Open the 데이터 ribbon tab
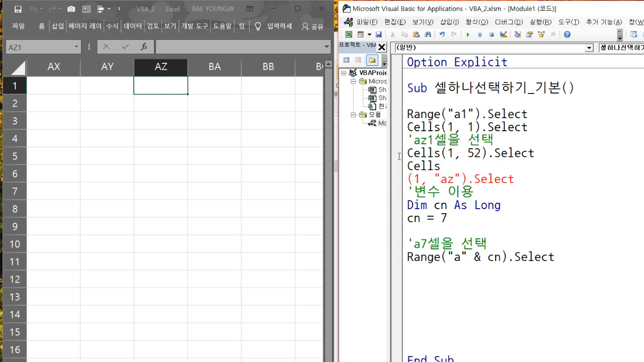The width and height of the screenshot is (644, 362). 133,26
